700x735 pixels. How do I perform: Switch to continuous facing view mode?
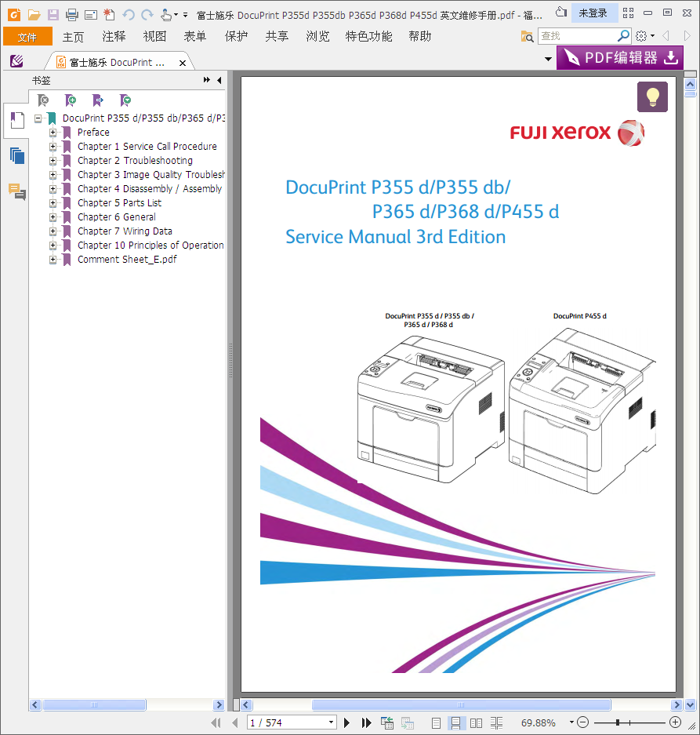[x=496, y=722]
